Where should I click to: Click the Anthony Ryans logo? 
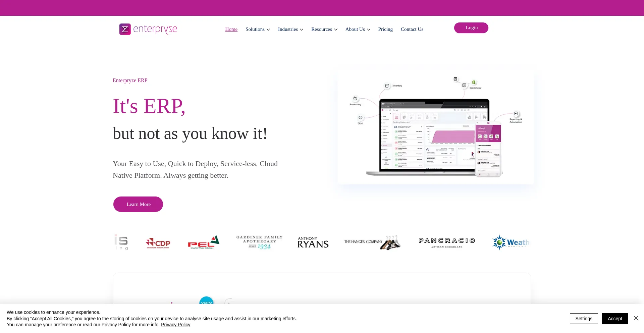tap(313, 242)
